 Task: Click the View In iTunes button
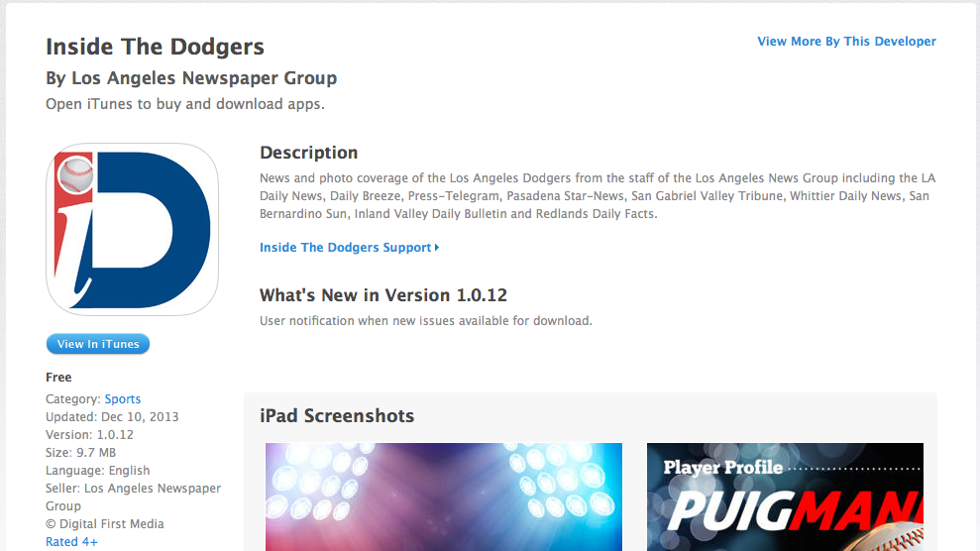coord(98,344)
